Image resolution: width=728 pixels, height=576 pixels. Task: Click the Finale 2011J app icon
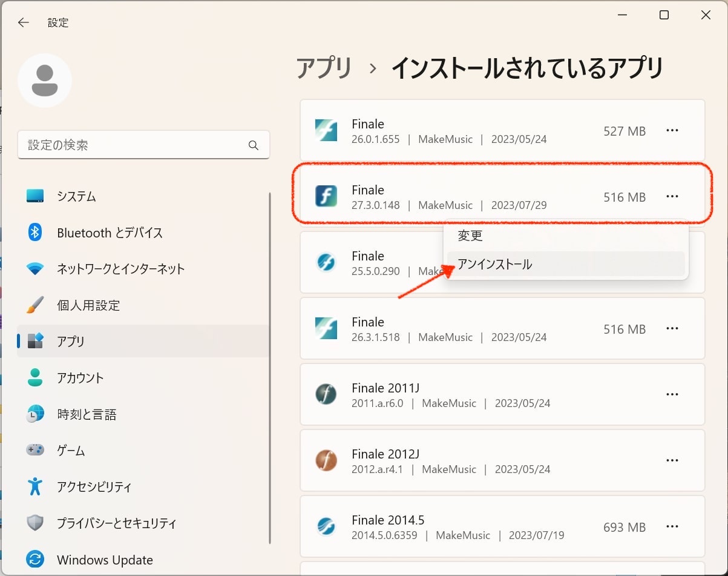[326, 395]
